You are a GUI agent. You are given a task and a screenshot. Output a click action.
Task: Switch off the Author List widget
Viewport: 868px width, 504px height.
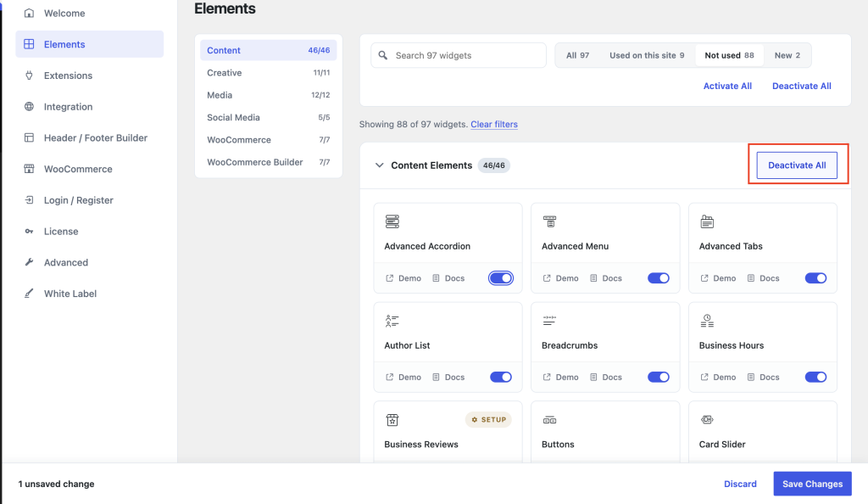(501, 378)
